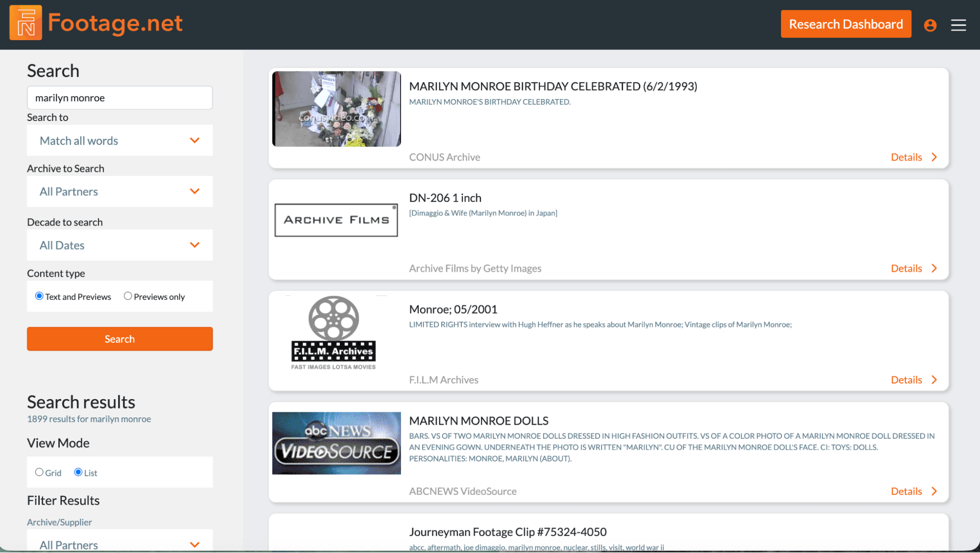Click the Footage.net site title
Screen dimensions: 980x553
coord(115,24)
